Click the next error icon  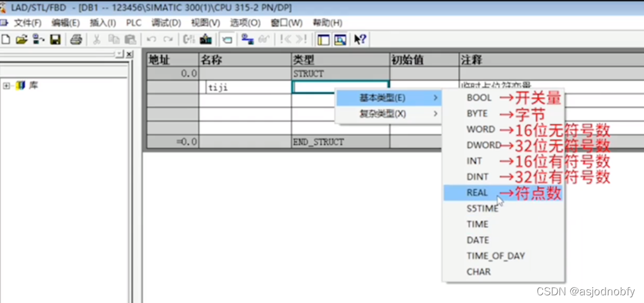pyautogui.click(x=301, y=40)
